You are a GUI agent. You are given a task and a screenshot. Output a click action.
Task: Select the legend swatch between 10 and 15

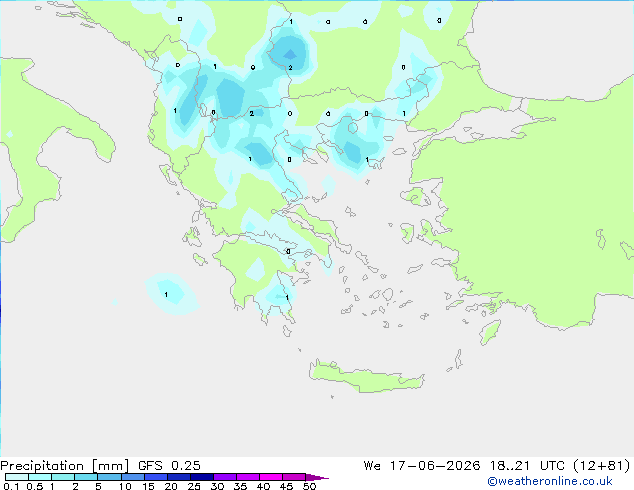click(132, 477)
